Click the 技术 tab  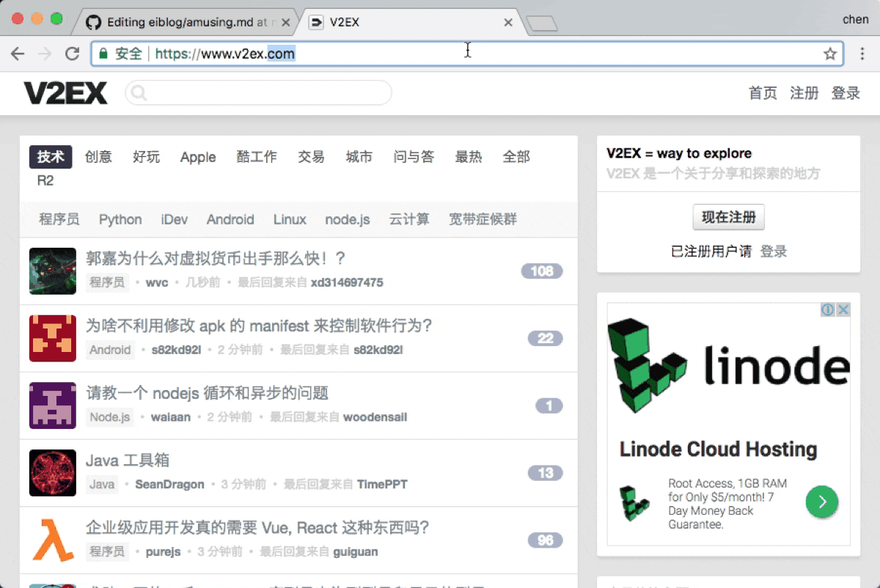click(50, 156)
